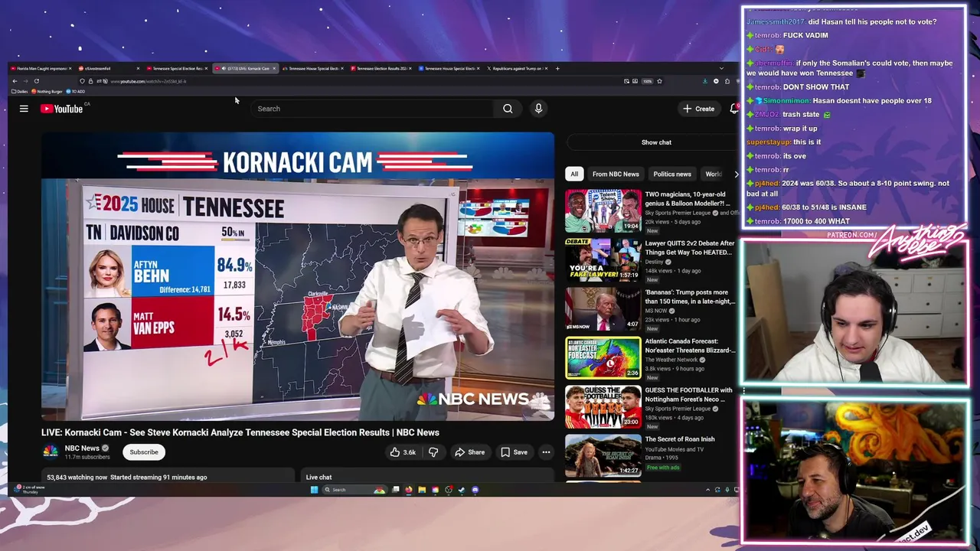The height and width of the screenshot is (551, 980).
Task: Open Atlantic Canada Forecast thumbnail
Action: (x=603, y=357)
